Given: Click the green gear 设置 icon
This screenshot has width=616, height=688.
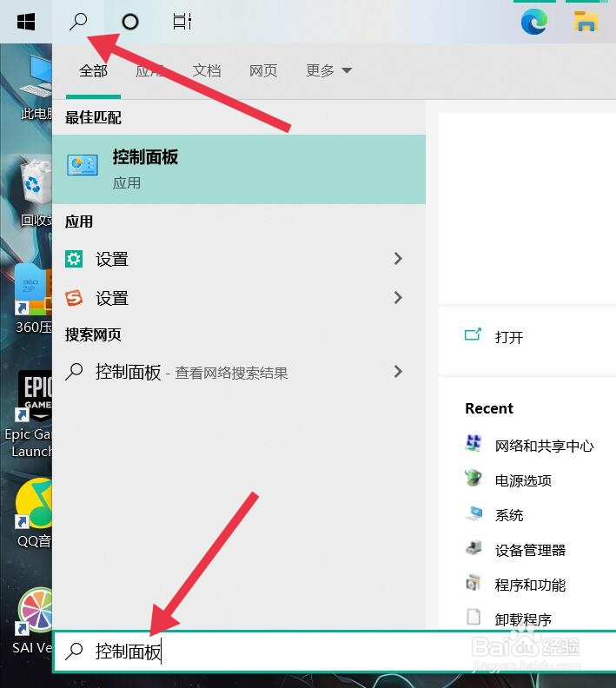Looking at the screenshot, I should click(74, 259).
